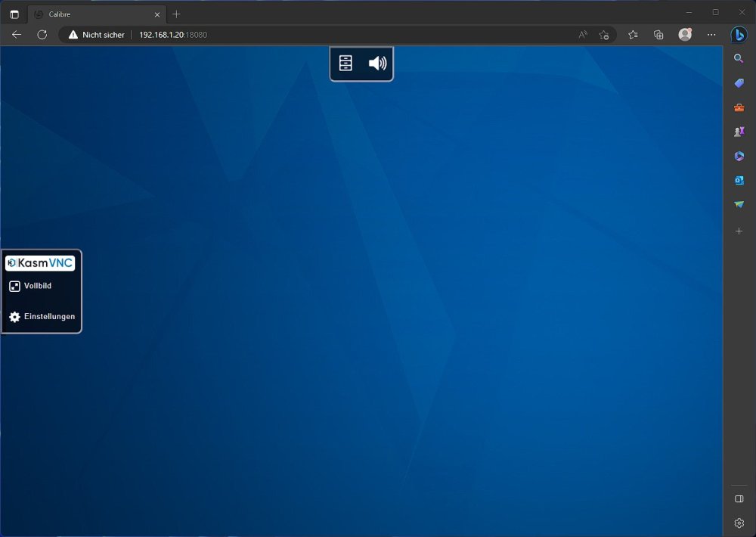756x537 pixels.
Task: Open the favorites list icon
Action: [x=633, y=35]
